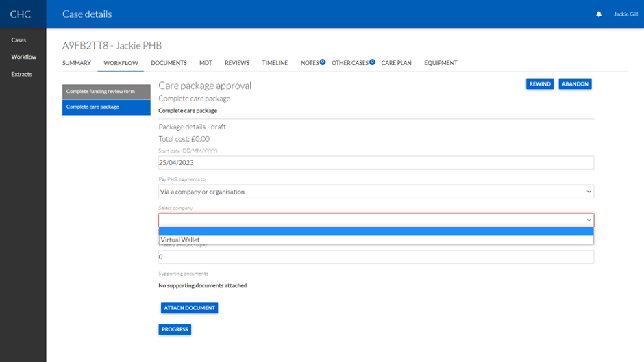Click the CHC logo in sidebar

pyautogui.click(x=21, y=14)
